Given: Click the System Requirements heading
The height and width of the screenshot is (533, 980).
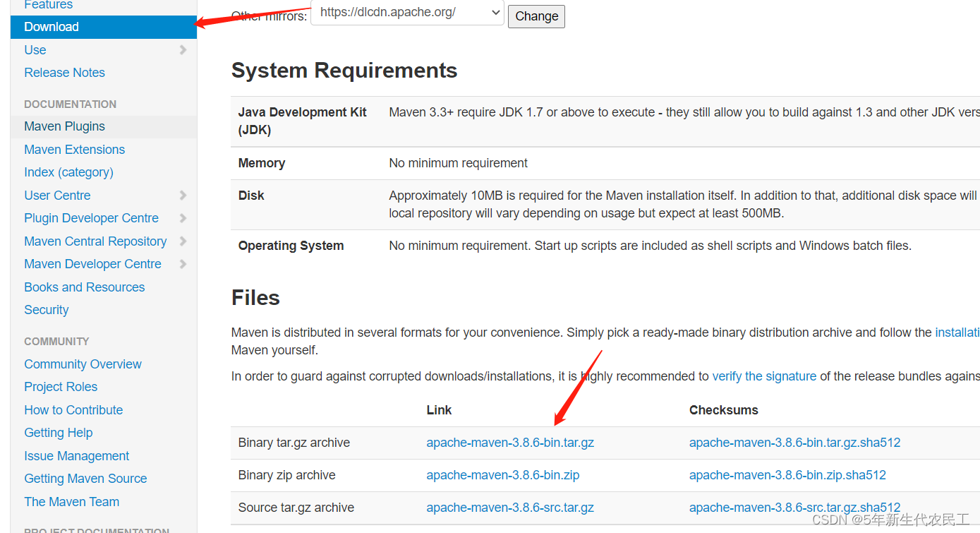Looking at the screenshot, I should point(344,71).
